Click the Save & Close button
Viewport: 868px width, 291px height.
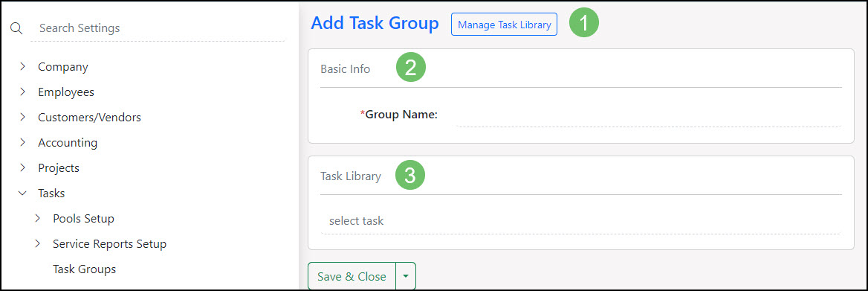coord(352,276)
